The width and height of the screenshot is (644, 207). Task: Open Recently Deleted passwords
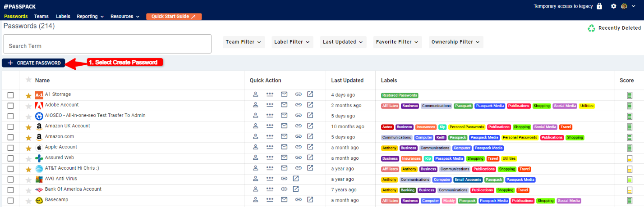[619, 28]
